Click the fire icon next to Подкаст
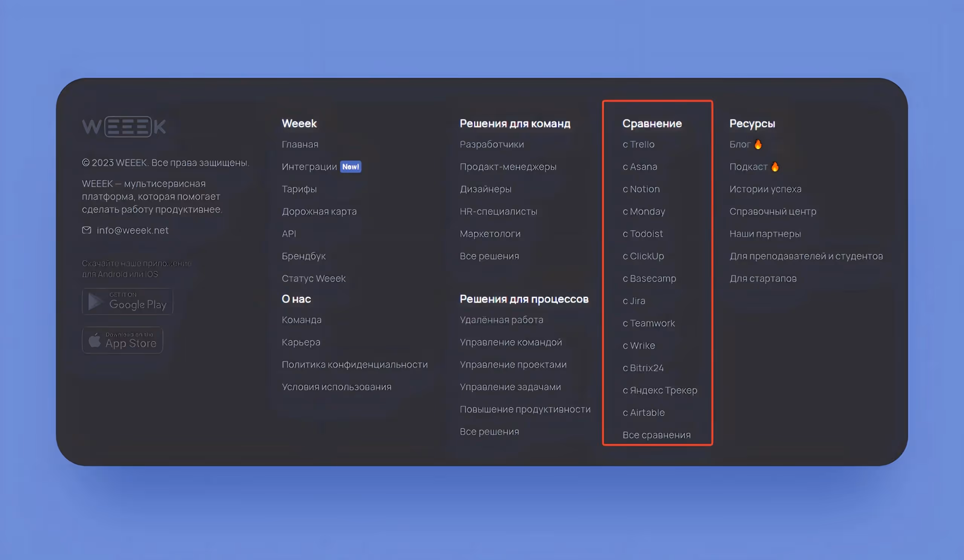This screenshot has width=964, height=560. tap(775, 167)
